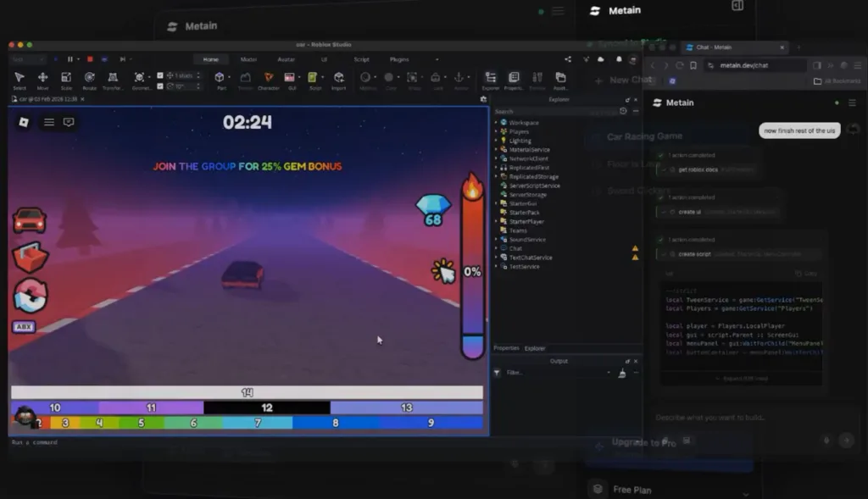Expand the Workspace tree item
The height and width of the screenshot is (499, 868).
(496, 122)
